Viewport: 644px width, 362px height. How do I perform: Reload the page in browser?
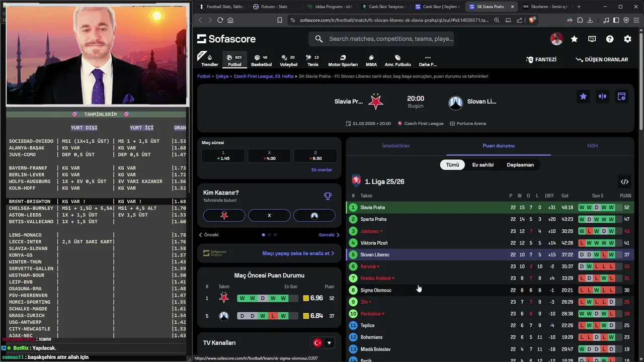220,20
